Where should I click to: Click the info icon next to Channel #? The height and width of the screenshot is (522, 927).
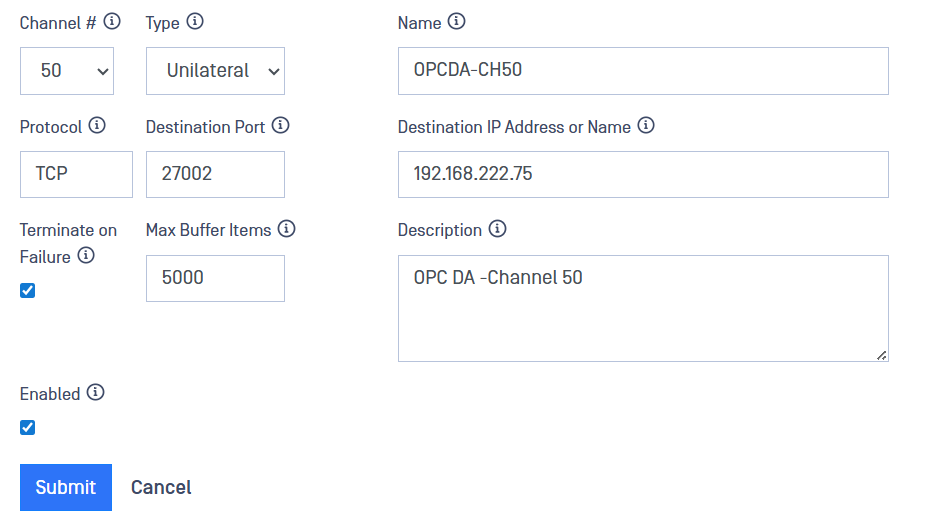coord(112,21)
